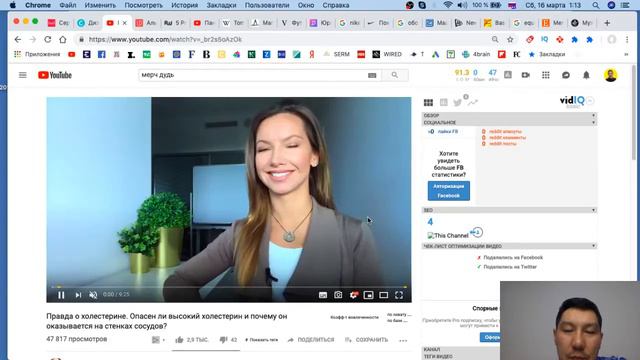Open the more actions three-dot menu
The image size is (640, 360).
pos(403,340)
